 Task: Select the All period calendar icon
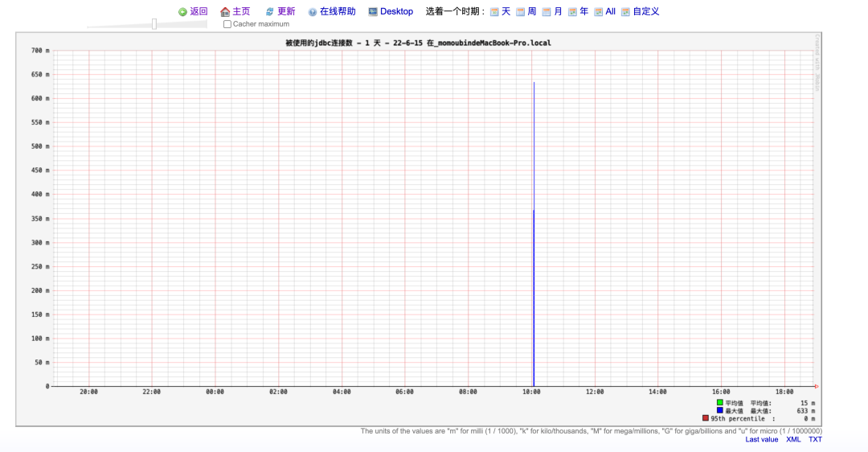(599, 11)
